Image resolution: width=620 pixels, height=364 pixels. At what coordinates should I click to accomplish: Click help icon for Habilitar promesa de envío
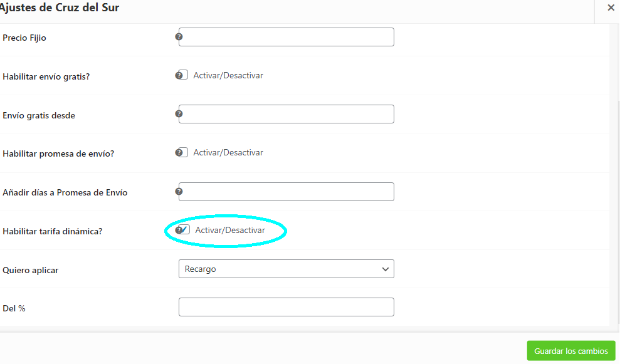point(179,152)
